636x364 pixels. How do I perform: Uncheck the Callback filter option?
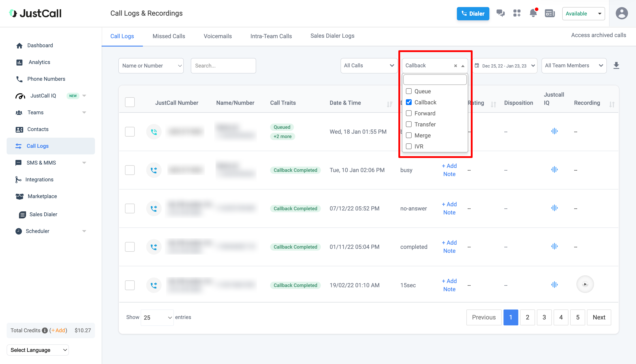tap(409, 102)
